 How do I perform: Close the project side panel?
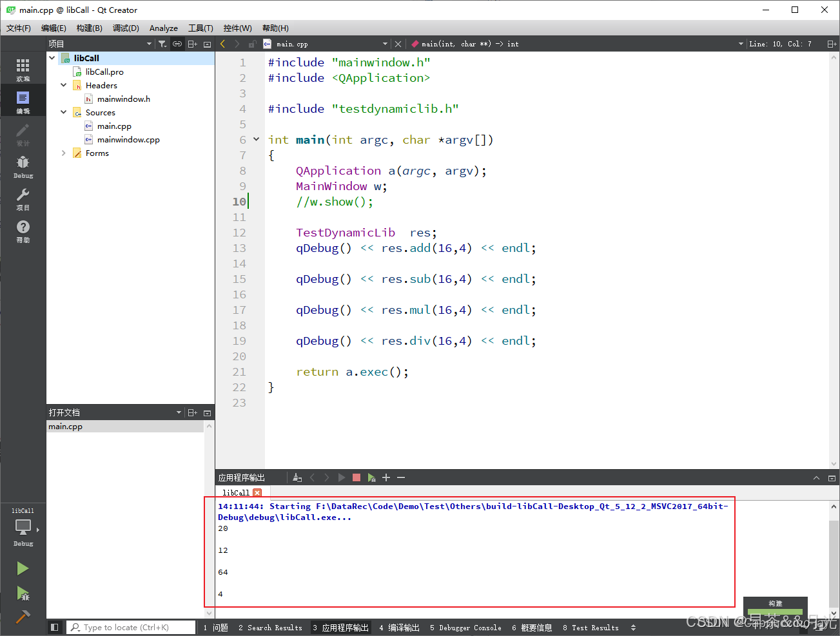point(207,44)
